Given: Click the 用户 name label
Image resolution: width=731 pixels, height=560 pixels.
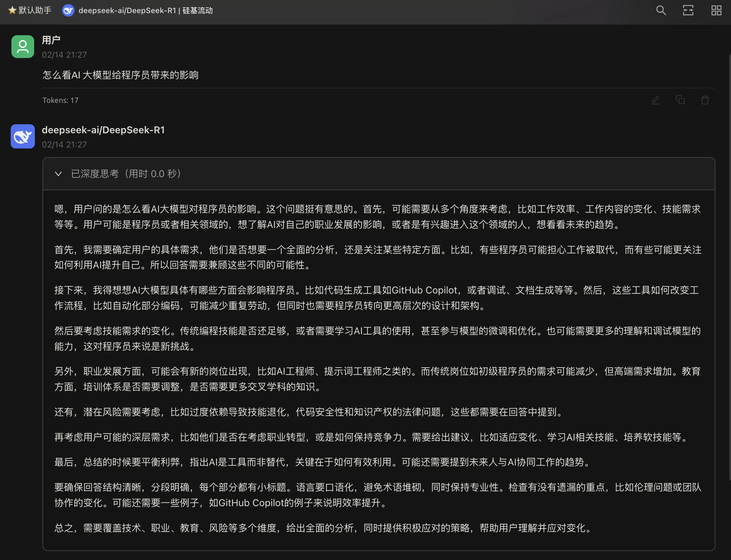Looking at the screenshot, I should (51, 40).
